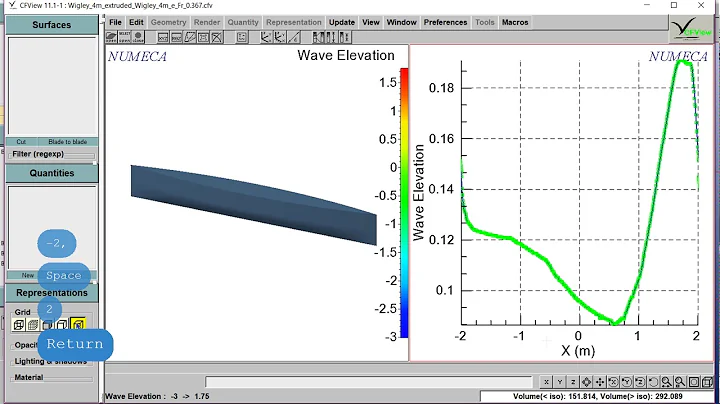This screenshot has width=720, height=404.
Task: Click the second colormap range toolbar icon
Action: coord(331,37)
